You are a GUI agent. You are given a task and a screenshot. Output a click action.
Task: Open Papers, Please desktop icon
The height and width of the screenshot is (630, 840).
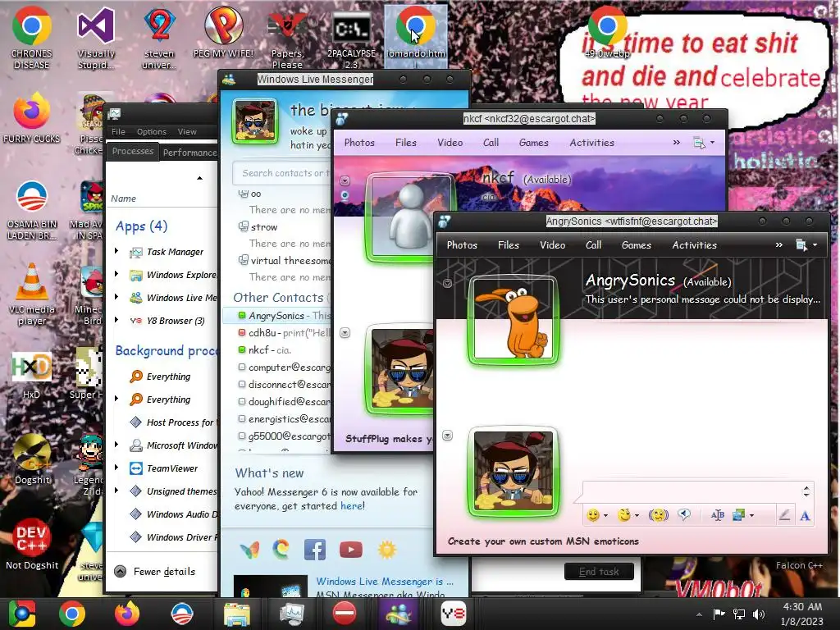pyautogui.click(x=288, y=39)
